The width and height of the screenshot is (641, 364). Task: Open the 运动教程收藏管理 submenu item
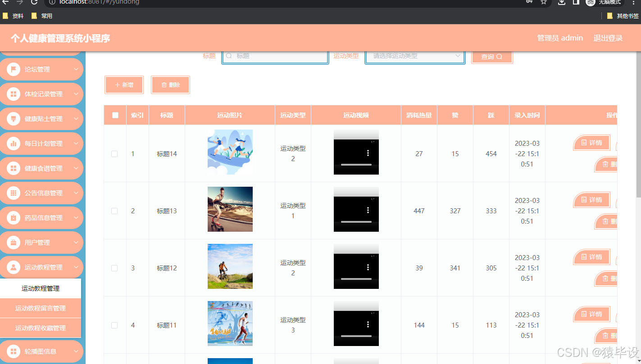click(41, 328)
